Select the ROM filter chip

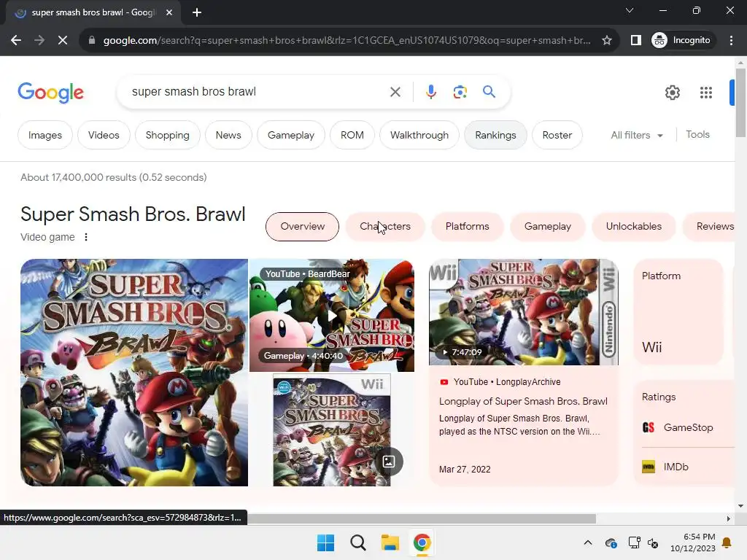pyautogui.click(x=352, y=135)
